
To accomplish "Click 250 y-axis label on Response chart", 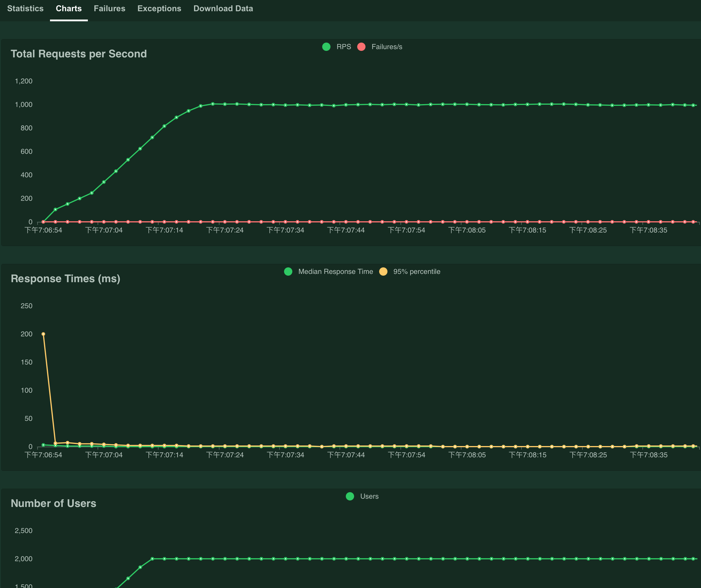I will click(26, 306).
